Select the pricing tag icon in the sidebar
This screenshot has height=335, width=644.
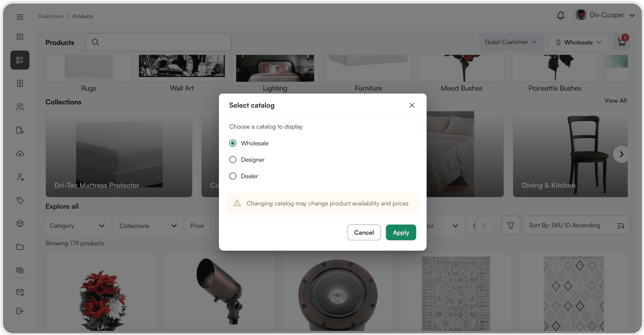(x=20, y=200)
